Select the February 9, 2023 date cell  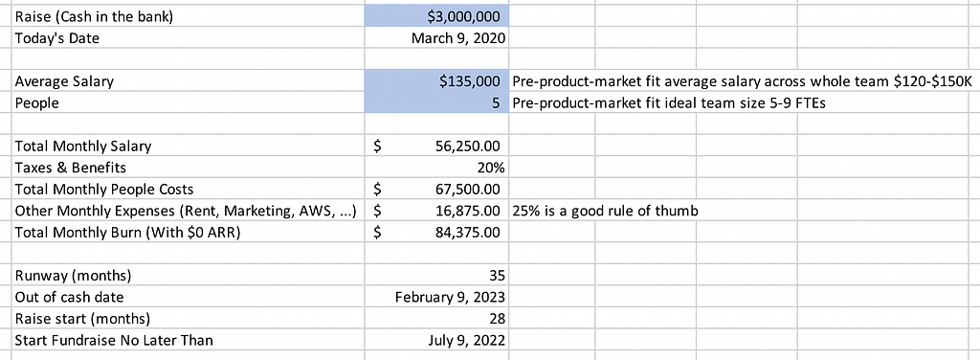(436, 297)
